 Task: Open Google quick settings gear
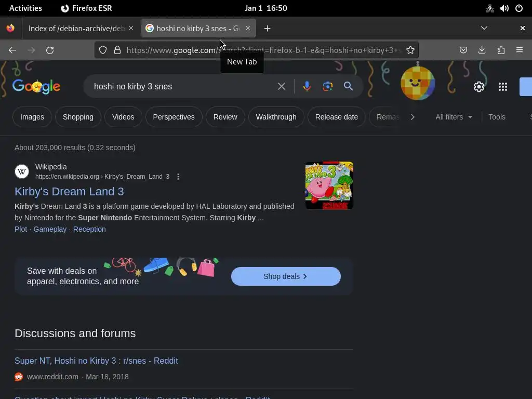(478, 87)
